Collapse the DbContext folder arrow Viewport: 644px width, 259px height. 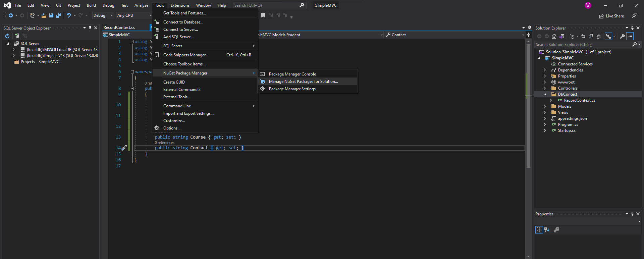[545, 94]
